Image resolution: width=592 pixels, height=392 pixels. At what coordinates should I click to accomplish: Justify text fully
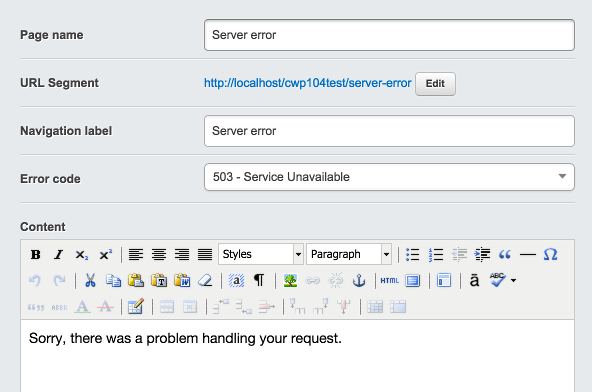(205, 255)
